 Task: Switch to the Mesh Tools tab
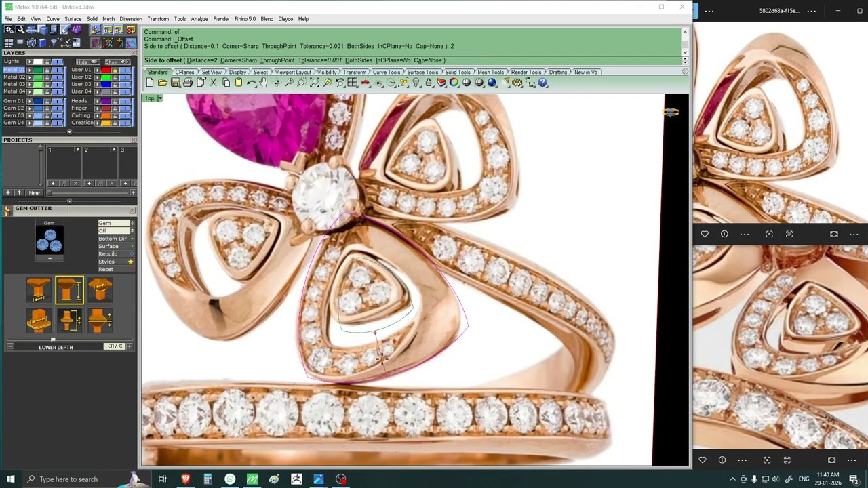point(491,72)
